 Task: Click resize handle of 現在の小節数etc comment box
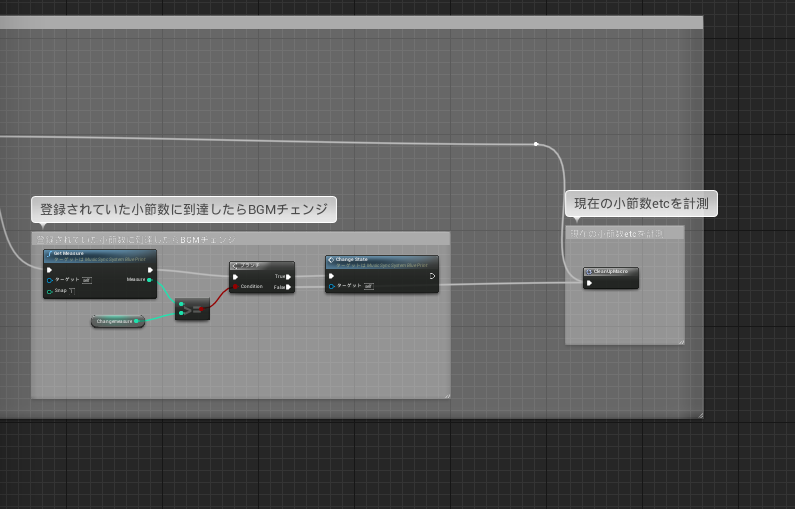click(681, 342)
